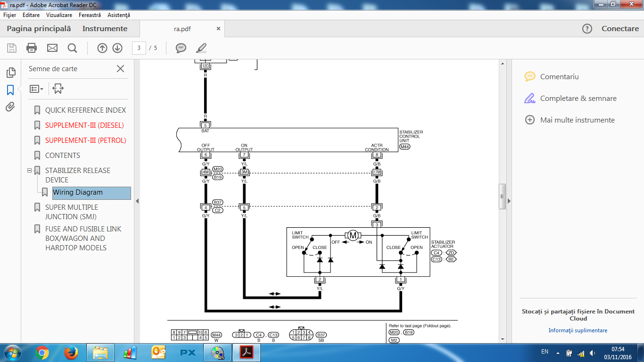Click Adobe Acrobat taskbar icon
Screen dimensions: 644x362
click(247, 352)
